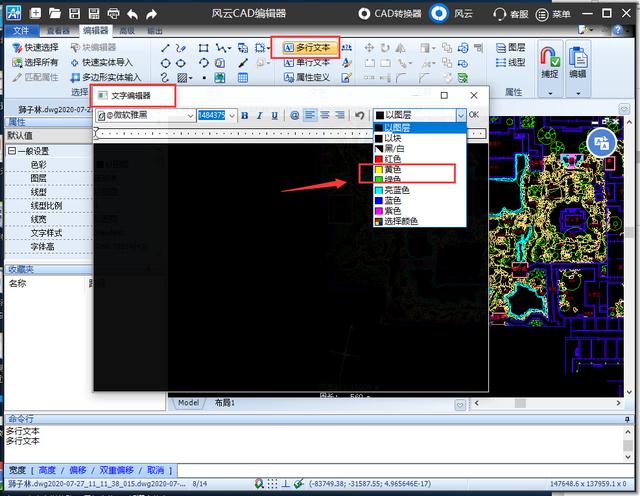Open the hatch tool dropdown arrow
Image resolution: width=640 pixels, height=496 pixels.
191,78
